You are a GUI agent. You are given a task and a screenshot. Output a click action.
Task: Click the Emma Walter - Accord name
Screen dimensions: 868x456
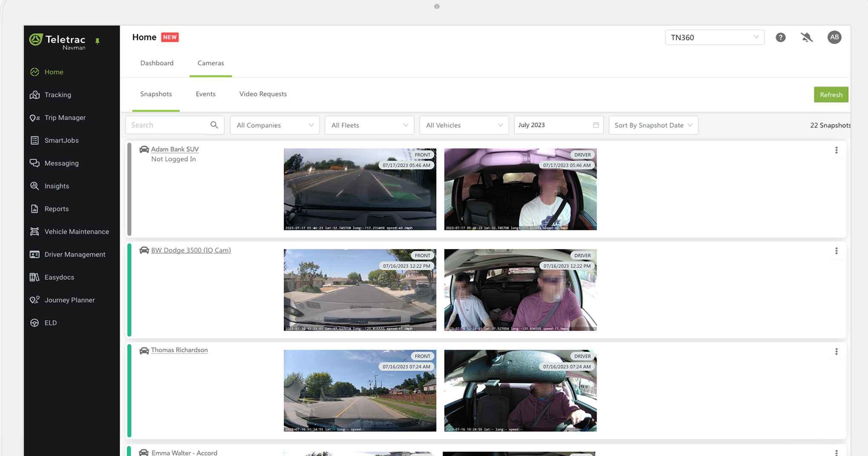(x=184, y=453)
